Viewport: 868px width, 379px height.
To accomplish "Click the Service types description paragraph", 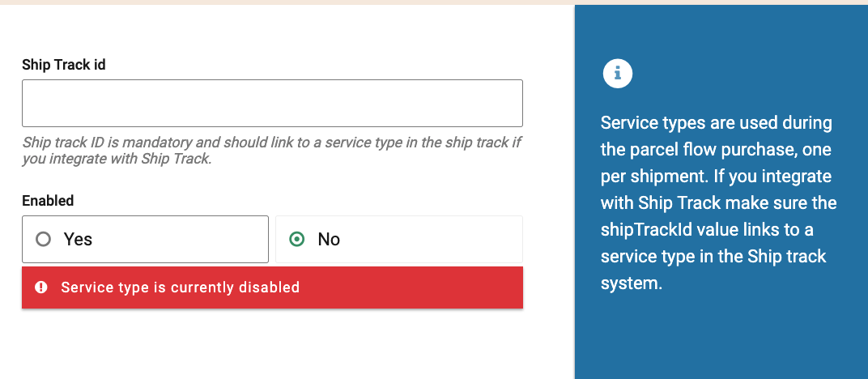I will [717, 203].
